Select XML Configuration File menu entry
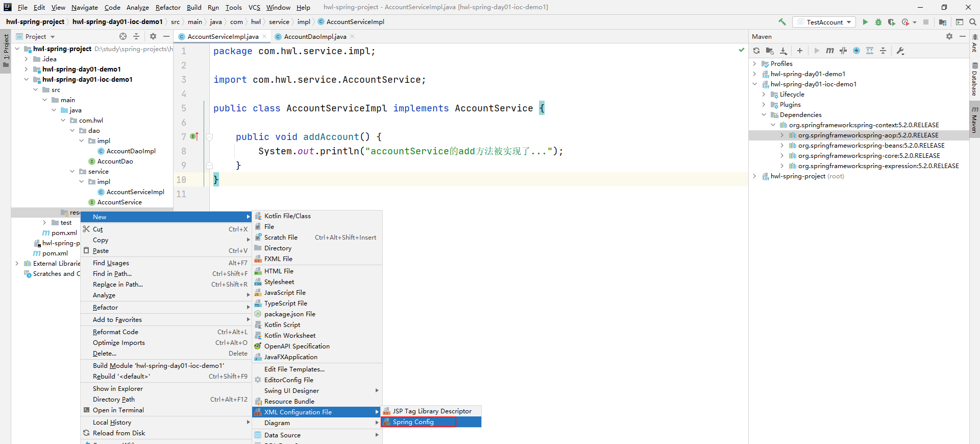The image size is (980, 444). (317, 412)
